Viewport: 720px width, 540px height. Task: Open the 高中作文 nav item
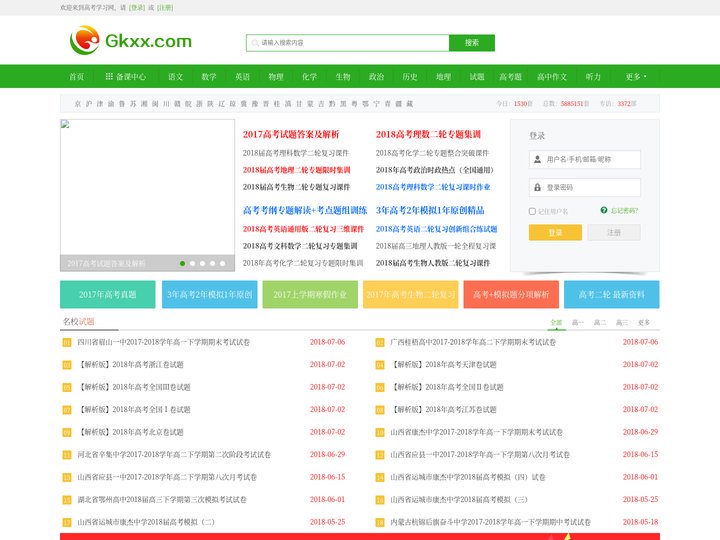(x=552, y=77)
